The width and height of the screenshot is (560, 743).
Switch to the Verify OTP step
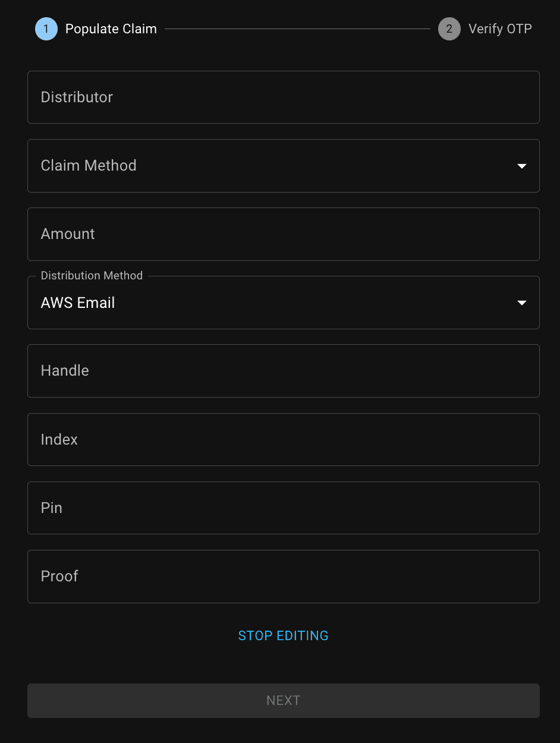(x=500, y=29)
